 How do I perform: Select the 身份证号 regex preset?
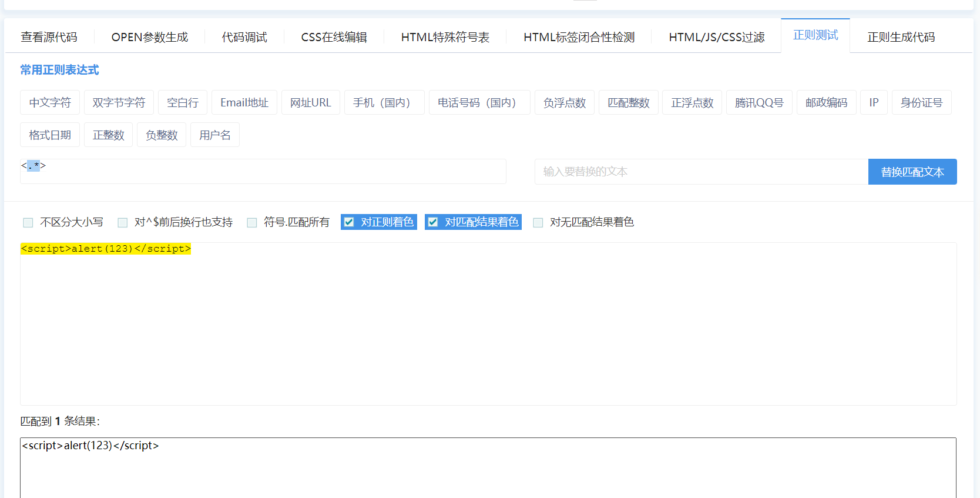(x=922, y=102)
